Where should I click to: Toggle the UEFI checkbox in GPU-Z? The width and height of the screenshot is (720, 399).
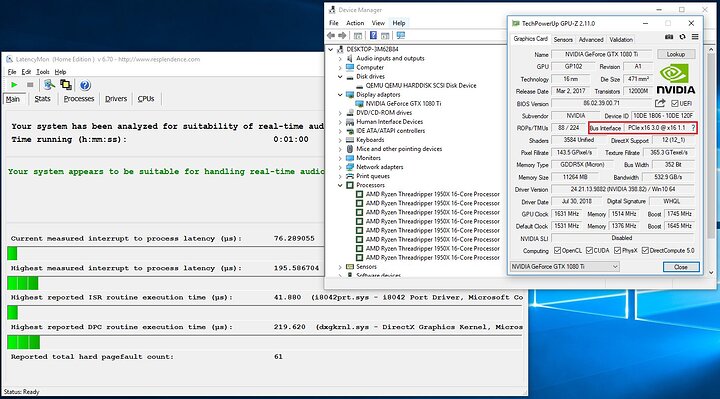[675, 103]
